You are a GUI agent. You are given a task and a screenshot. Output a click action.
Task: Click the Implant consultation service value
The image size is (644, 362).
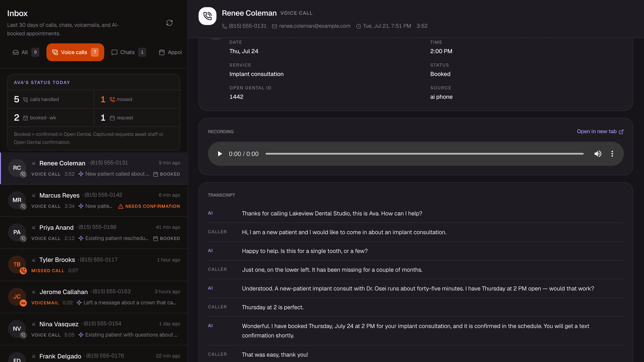pos(256,74)
